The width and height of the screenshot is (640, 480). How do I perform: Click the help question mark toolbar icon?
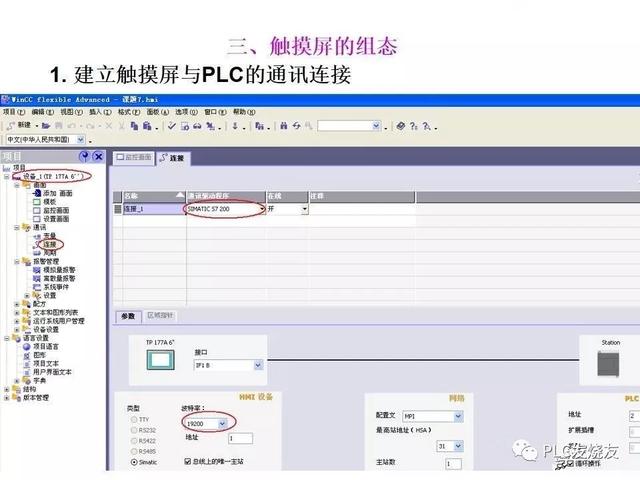413,126
